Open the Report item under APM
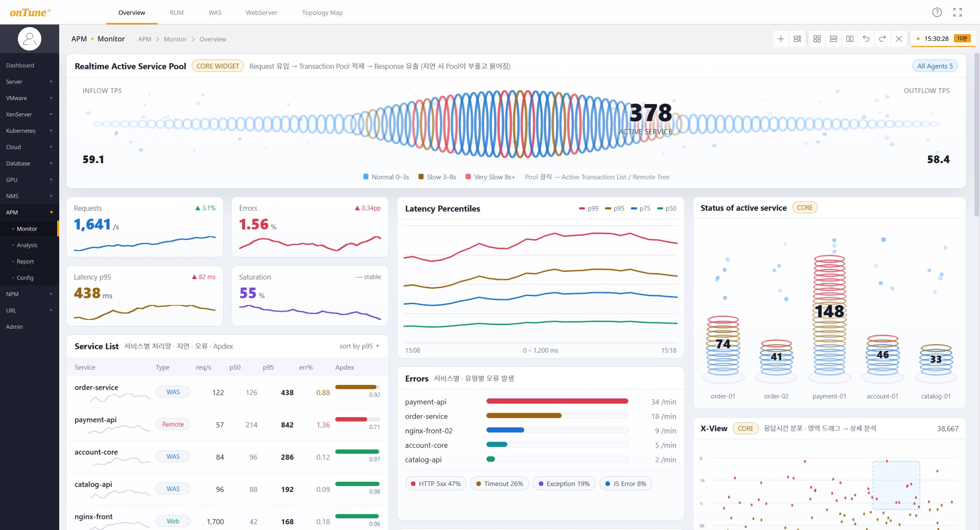Image resolution: width=980 pixels, height=530 pixels. point(29,261)
